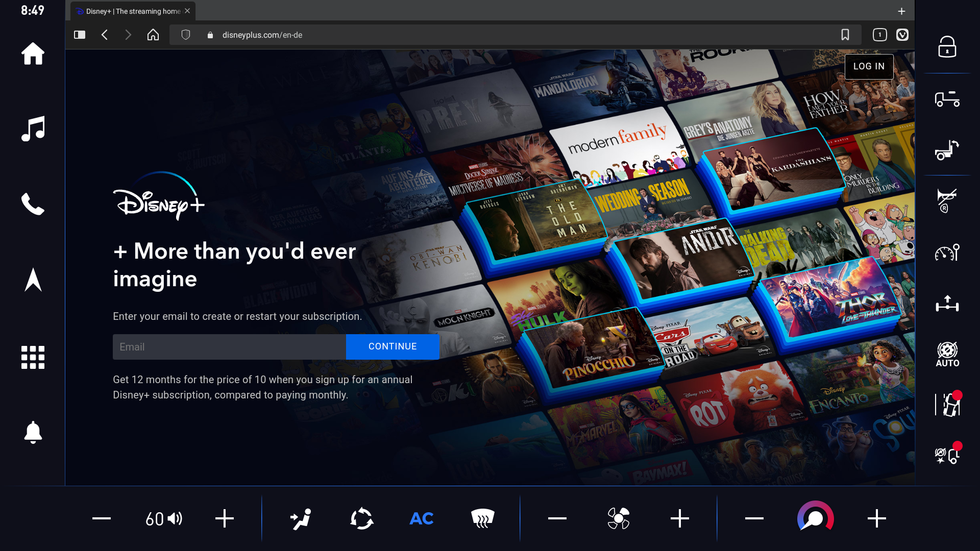Toggle the windshield defrost icon
The height and width of the screenshot is (551, 980).
click(x=482, y=518)
